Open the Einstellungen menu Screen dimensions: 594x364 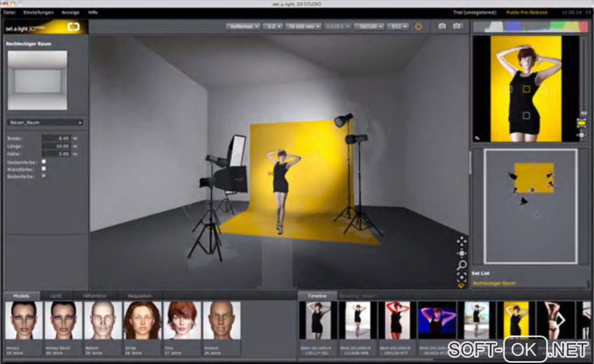click(x=38, y=12)
